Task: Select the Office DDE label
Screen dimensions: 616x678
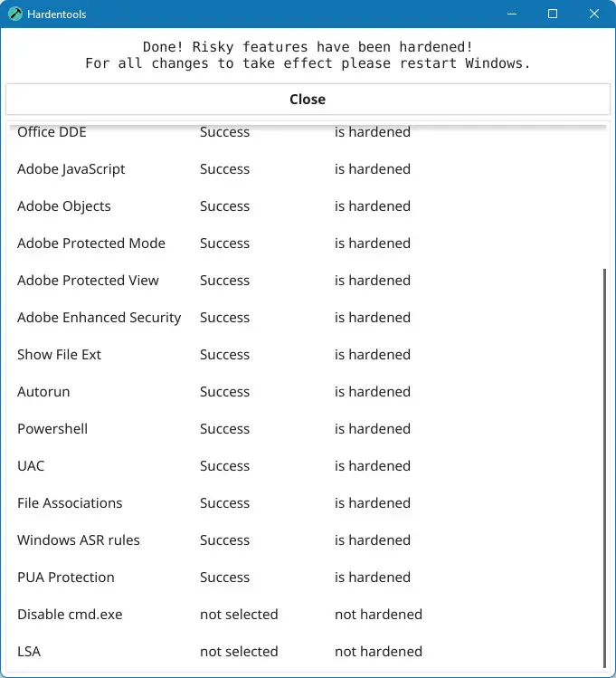Action: coord(52,132)
